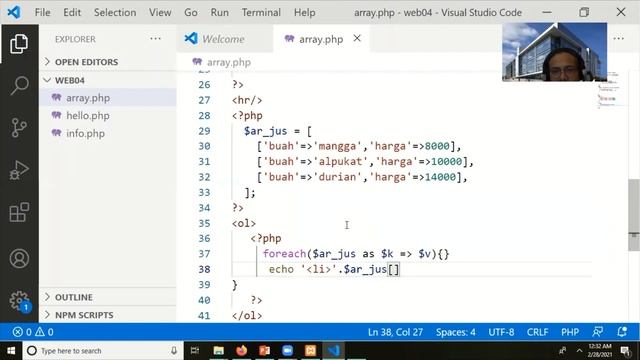This screenshot has height=360, width=640.
Task: Open the Run menu
Action: (x=220, y=13)
